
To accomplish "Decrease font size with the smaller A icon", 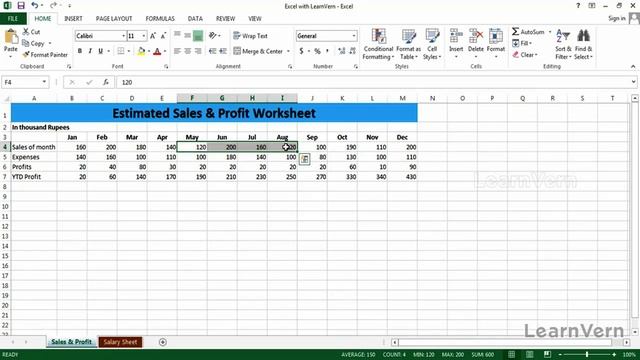I will [163, 36].
